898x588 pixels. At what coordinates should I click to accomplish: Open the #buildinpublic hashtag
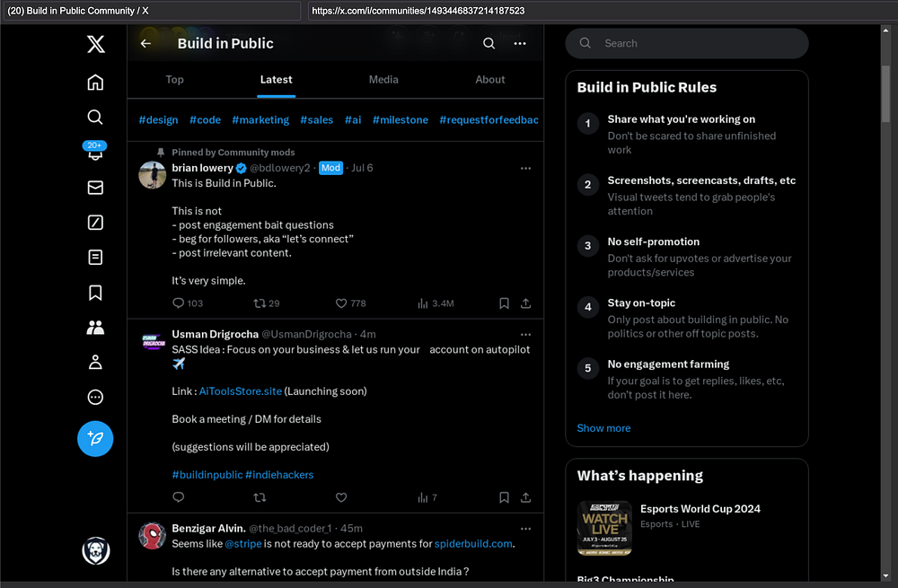(207, 475)
